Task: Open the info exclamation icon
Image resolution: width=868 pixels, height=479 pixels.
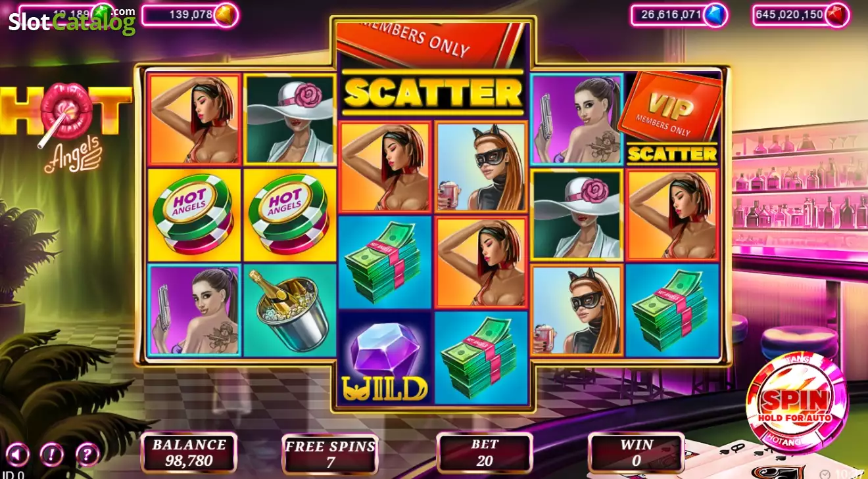Action: tap(51, 454)
